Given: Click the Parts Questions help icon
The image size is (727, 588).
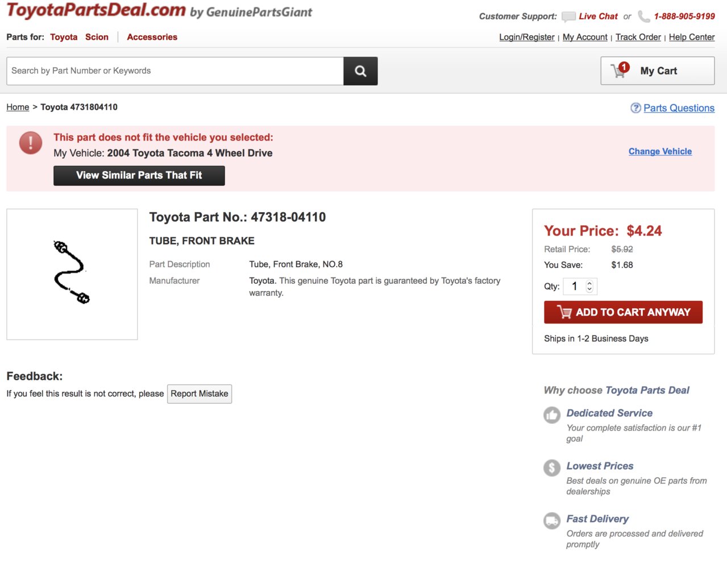Looking at the screenshot, I should point(636,108).
